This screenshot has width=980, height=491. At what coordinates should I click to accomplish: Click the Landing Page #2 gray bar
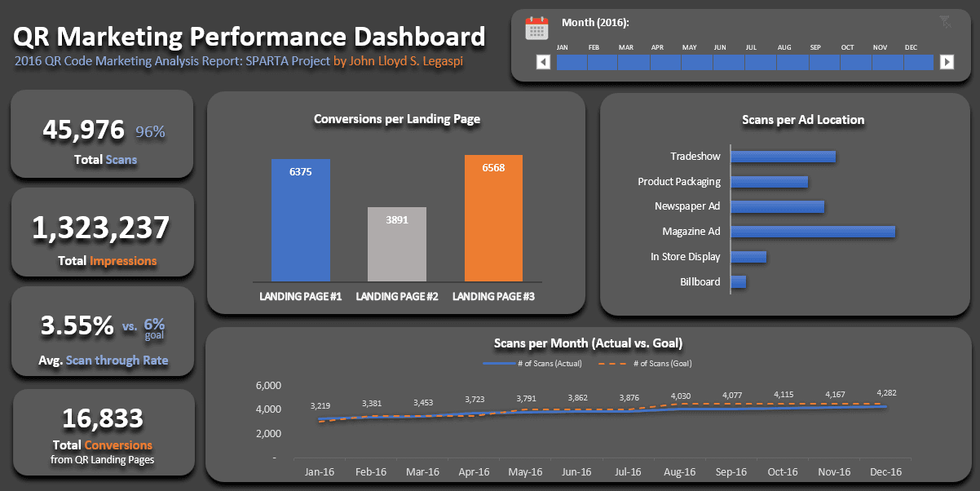[397, 244]
